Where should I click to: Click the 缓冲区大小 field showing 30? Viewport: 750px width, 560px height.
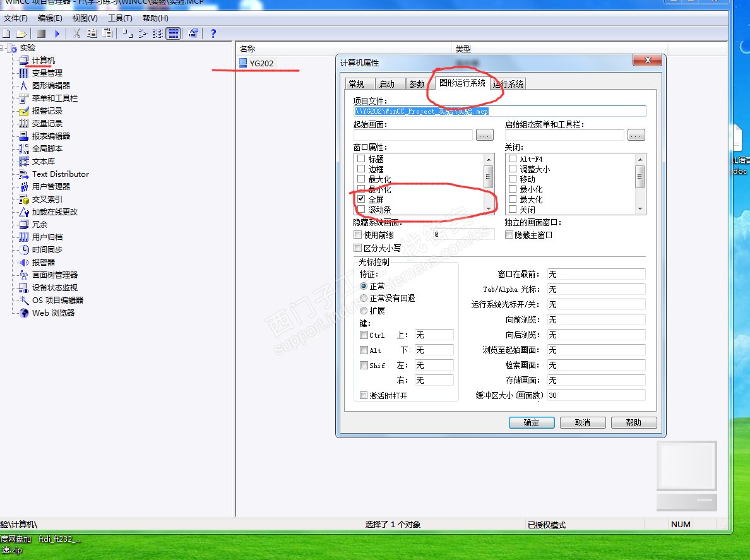597,395
